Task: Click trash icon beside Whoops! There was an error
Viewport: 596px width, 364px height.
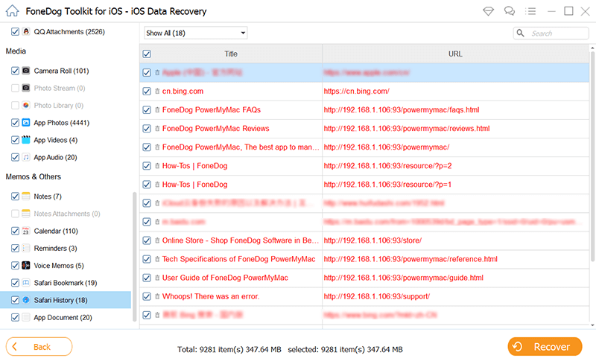Action: pos(157,296)
